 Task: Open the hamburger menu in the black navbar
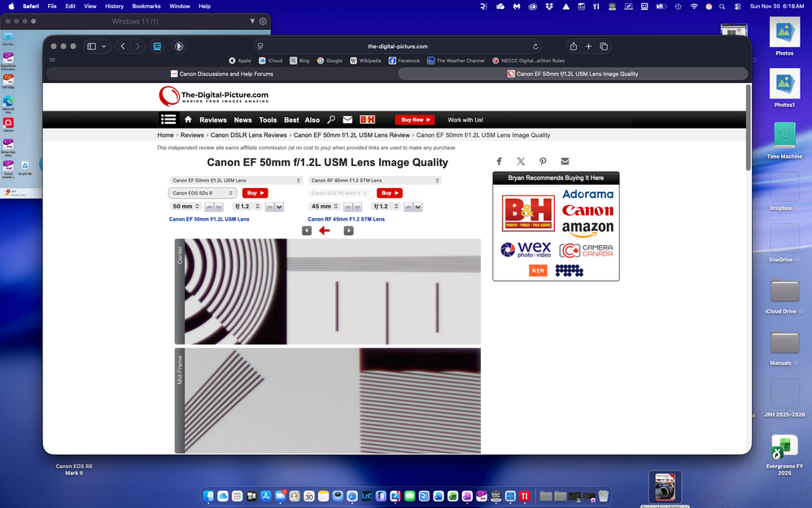(168, 119)
